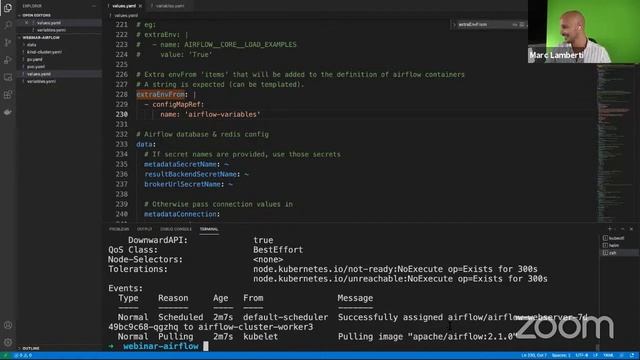The height and width of the screenshot is (360, 640).
Task: Open the Manage gear icon
Action: point(8,342)
